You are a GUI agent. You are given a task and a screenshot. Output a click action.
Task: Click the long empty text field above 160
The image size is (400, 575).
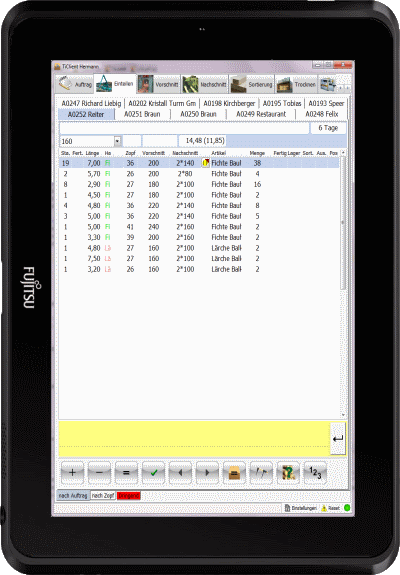[184, 128]
